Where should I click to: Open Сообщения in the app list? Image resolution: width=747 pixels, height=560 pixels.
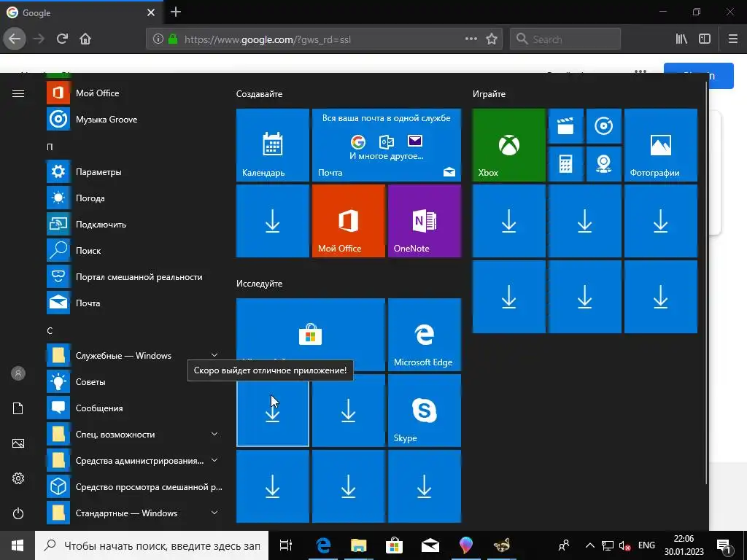coord(135,408)
